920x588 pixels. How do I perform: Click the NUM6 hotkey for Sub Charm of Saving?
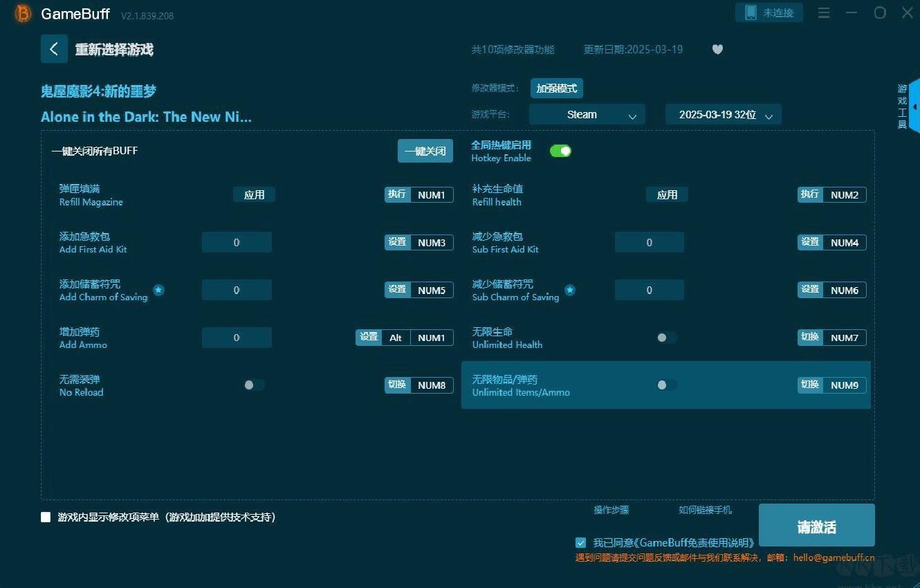coord(845,291)
